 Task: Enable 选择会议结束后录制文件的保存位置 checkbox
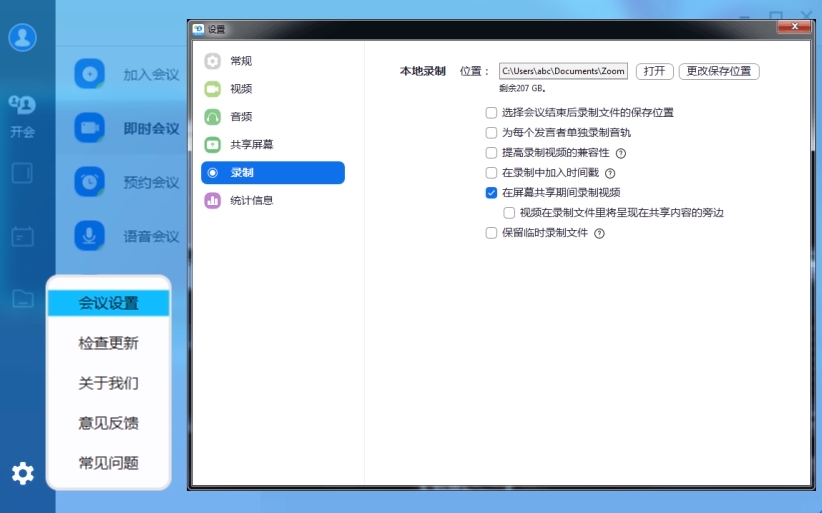point(491,113)
